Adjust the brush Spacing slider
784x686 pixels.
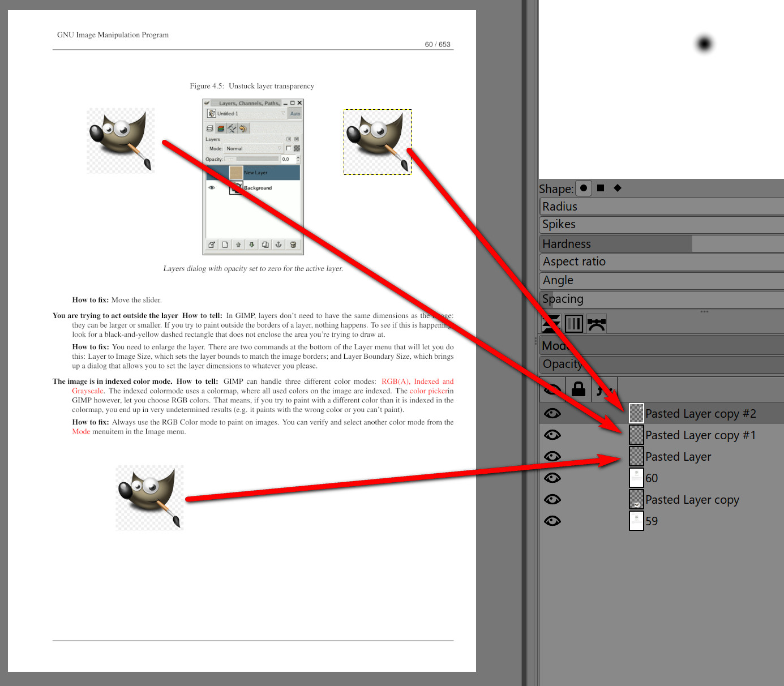(x=661, y=299)
